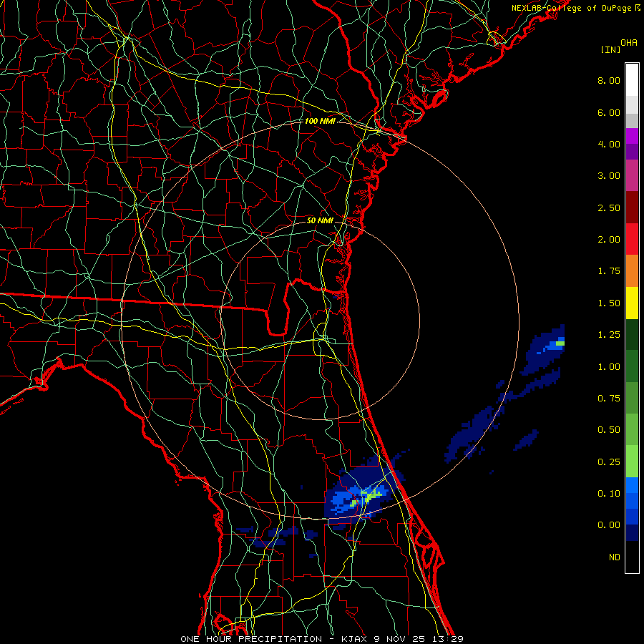Select the dark red 2.50 legend swatch
644x644 pixels.
click(632, 208)
